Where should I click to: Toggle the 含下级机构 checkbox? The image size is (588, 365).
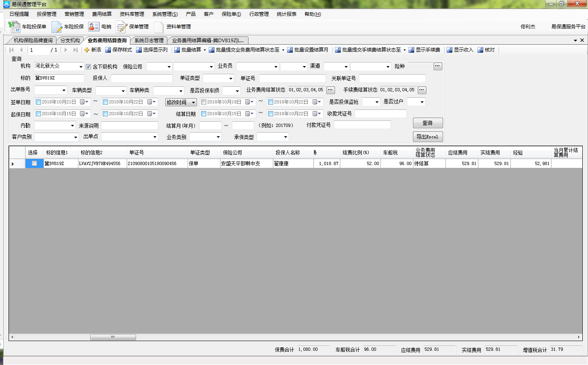pyautogui.click(x=88, y=67)
